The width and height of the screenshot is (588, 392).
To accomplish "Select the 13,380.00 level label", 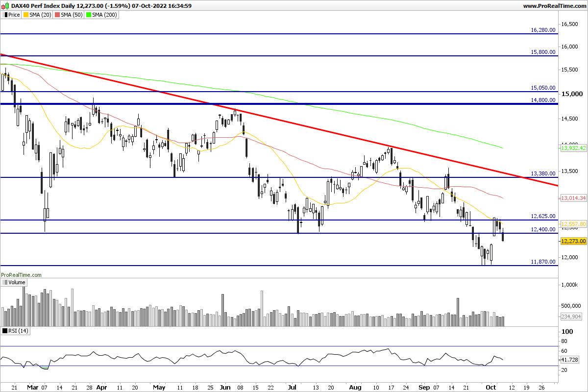I will [543, 173].
